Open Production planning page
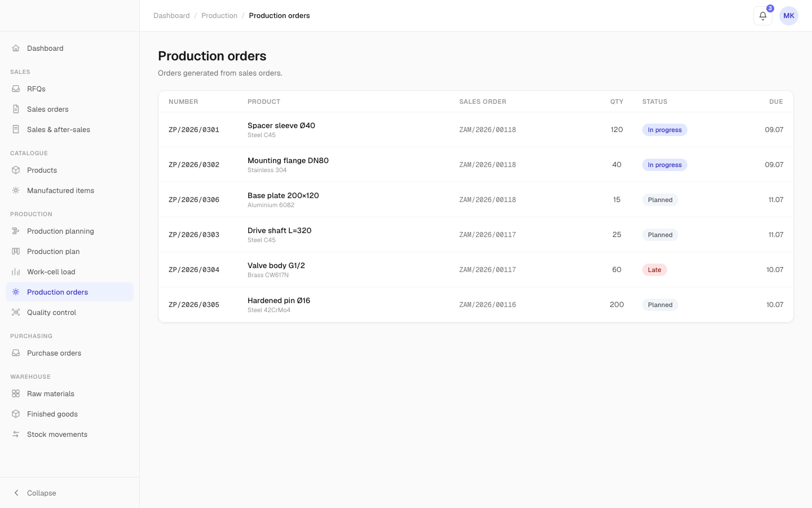The image size is (812, 508). [x=69, y=231]
